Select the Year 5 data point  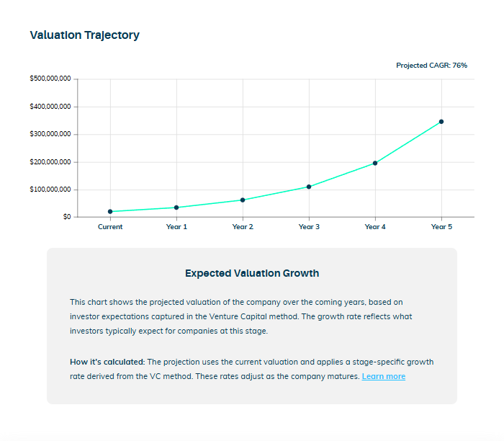tap(441, 122)
